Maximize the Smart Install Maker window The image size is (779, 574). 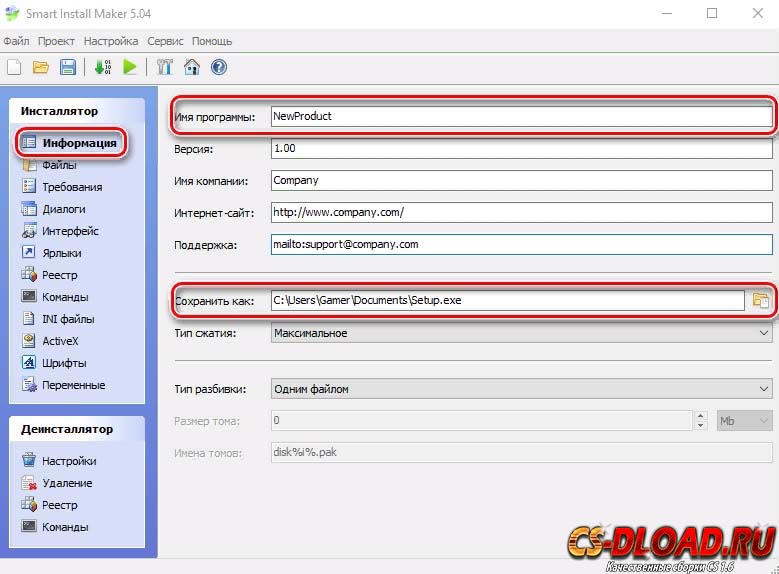[x=712, y=13]
